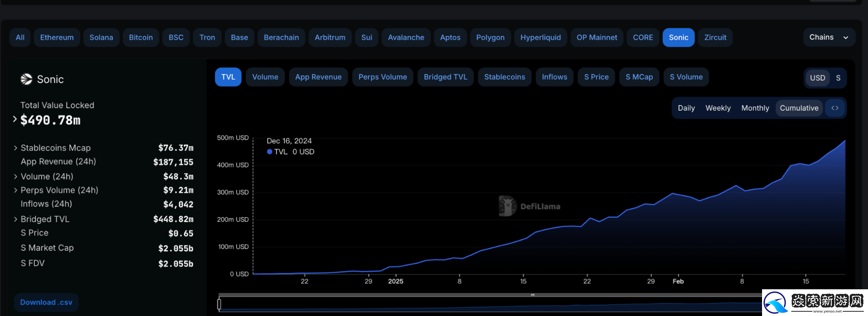Click the embed chart code icon
This screenshot has width=868, height=316.
835,108
